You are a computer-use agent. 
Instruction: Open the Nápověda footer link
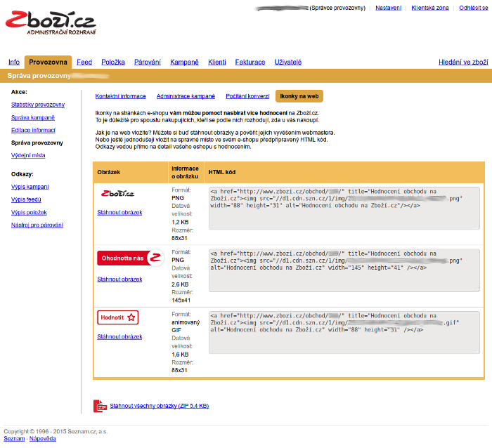43,439
